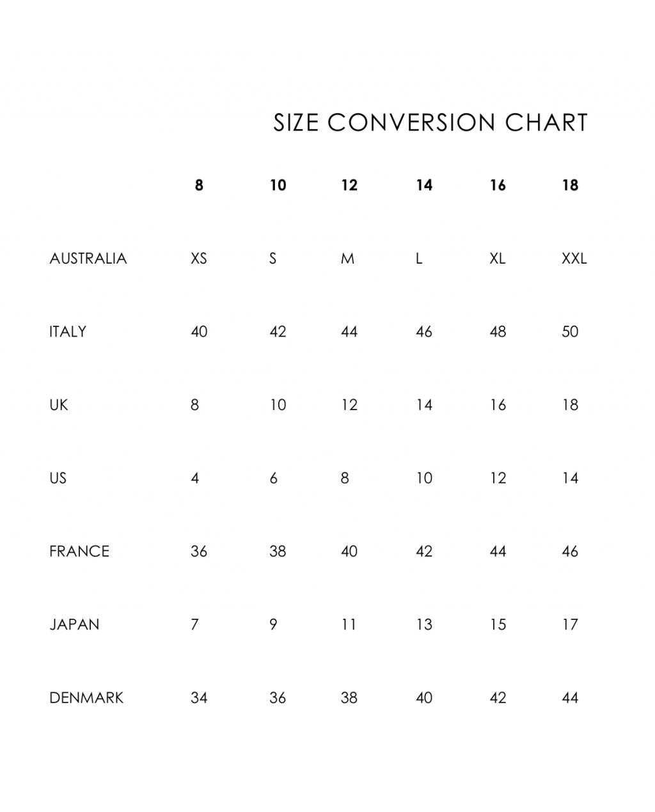Image resolution: width=655 pixels, height=812 pixels.
Task: Click the bold column header 8
Action: pos(199,186)
